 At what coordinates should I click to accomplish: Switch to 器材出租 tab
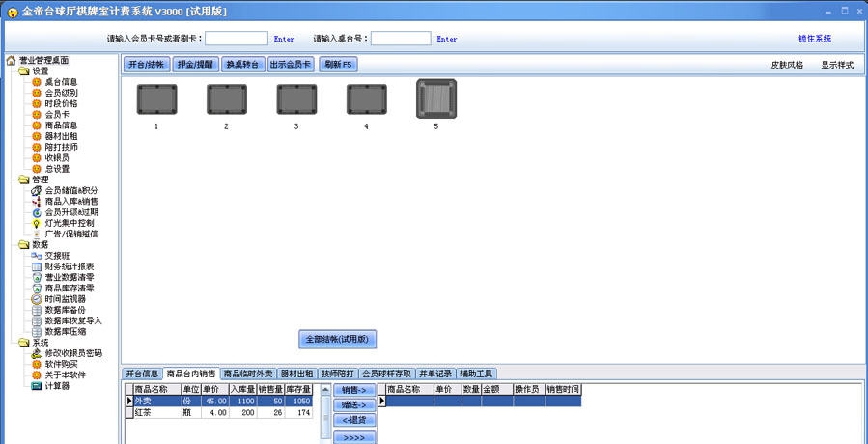(x=296, y=374)
